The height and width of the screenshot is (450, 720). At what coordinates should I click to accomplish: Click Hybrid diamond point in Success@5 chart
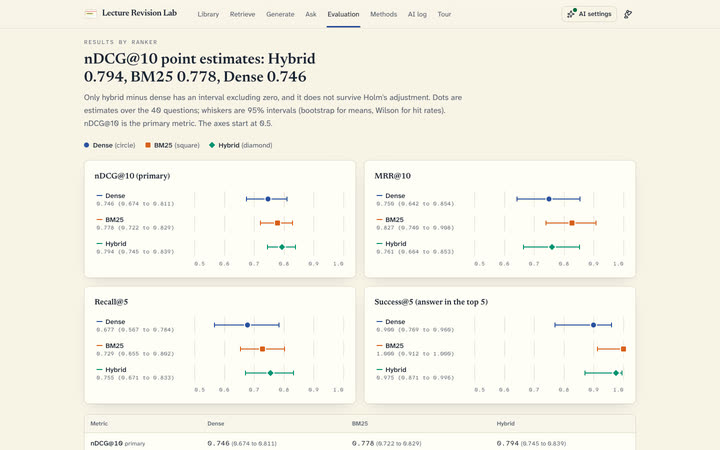pos(616,373)
